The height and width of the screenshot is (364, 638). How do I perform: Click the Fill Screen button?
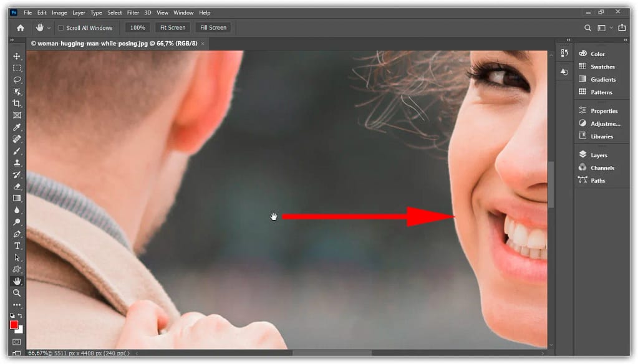213,28
